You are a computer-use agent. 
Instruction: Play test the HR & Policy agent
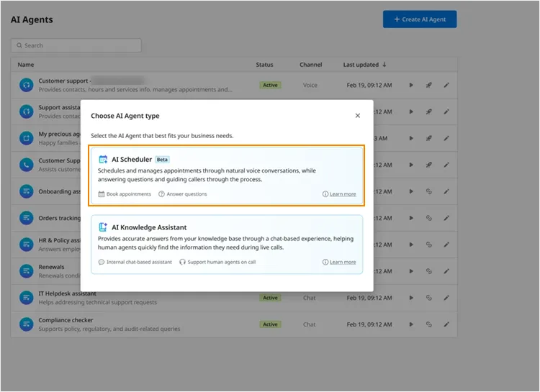[x=411, y=245]
